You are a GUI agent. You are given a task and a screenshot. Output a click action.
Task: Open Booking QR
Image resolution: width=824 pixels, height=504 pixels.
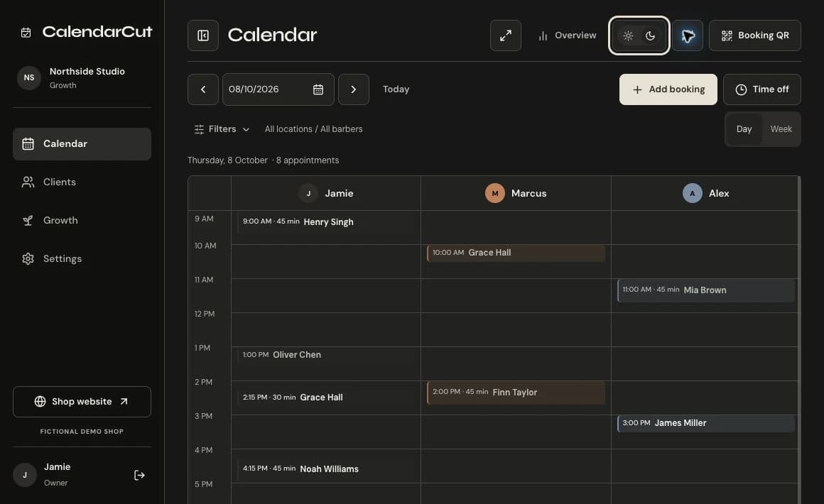754,35
